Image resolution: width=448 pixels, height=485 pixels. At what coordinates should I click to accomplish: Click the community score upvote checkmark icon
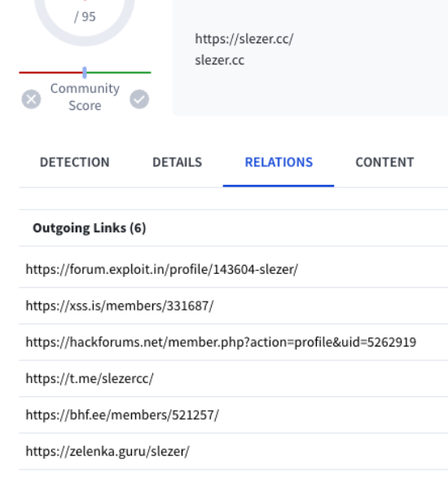pos(139,99)
